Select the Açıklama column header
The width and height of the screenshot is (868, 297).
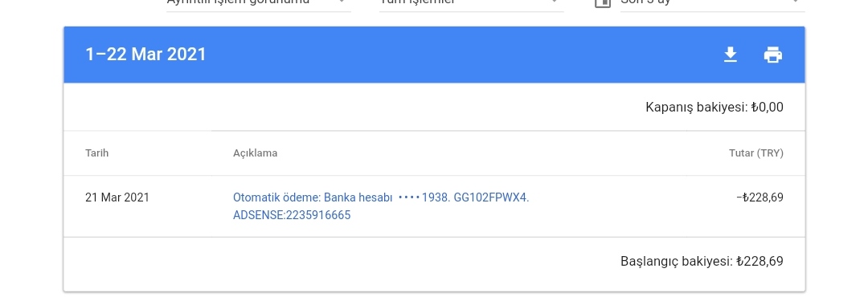tap(256, 153)
